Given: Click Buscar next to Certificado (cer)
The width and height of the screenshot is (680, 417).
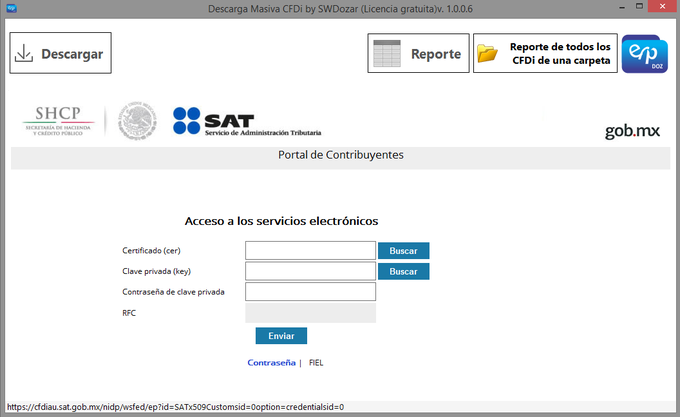Looking at the screenshot, I should pyautogui.click(x=403, y=251).
